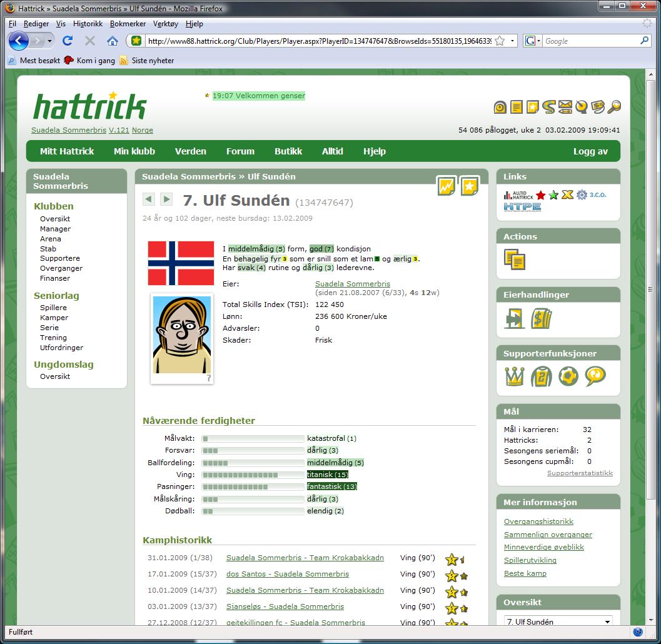Open the Alltid Hattrick link logo

pos(518,194)
